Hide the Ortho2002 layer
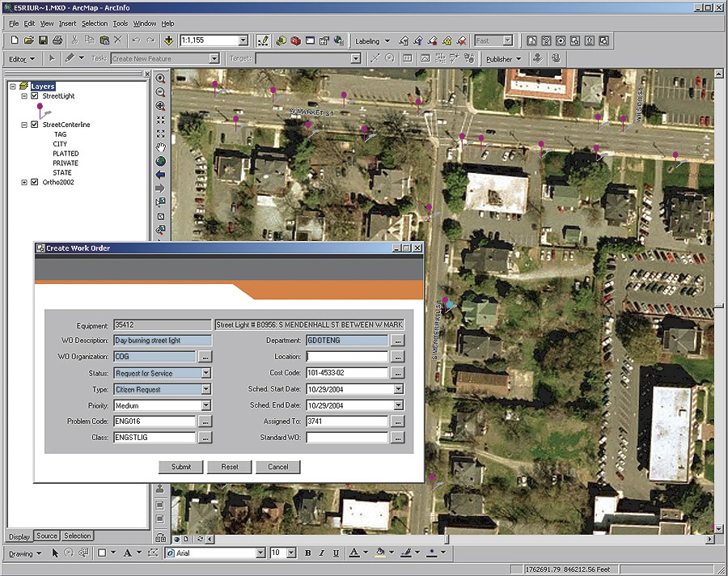 (34, 182)
